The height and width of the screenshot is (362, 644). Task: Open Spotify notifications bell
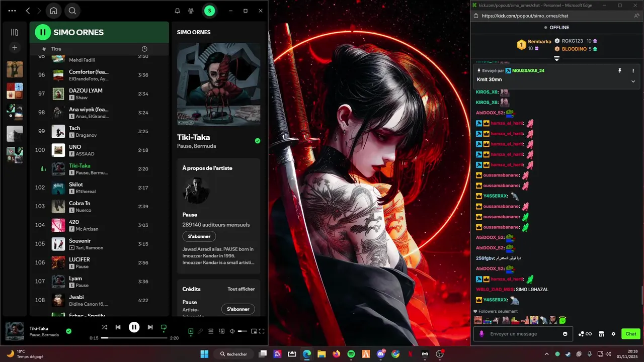[177, 11]
